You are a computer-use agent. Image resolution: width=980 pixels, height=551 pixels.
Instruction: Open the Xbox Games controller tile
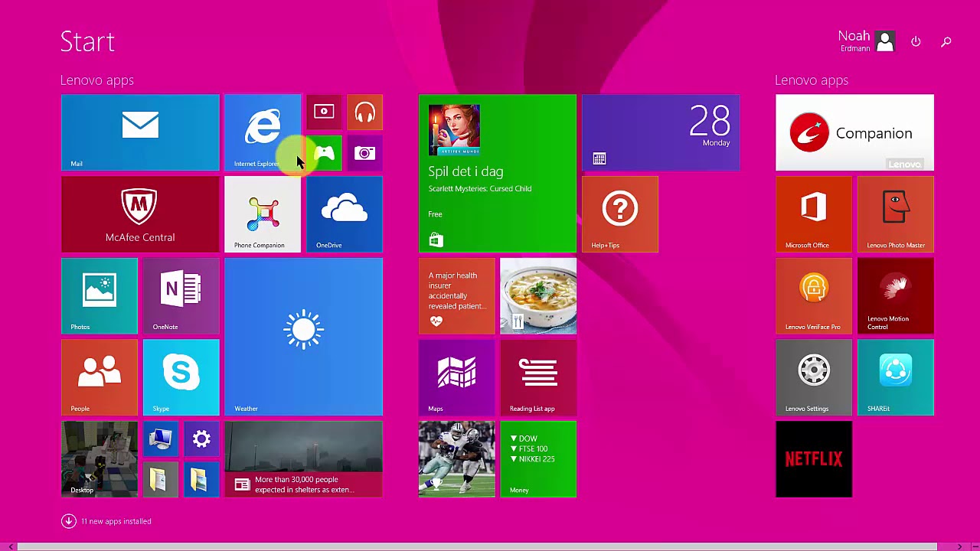click(324, 153)
